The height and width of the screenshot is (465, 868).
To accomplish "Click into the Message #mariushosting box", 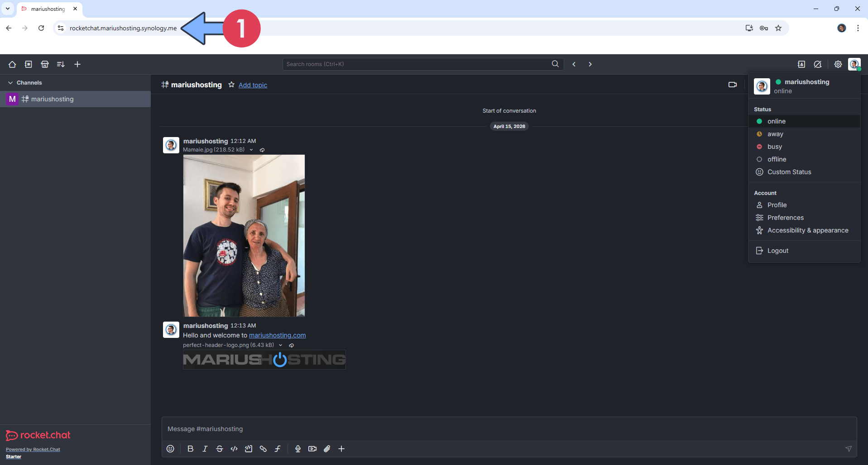I will click(x=509, y=429).
